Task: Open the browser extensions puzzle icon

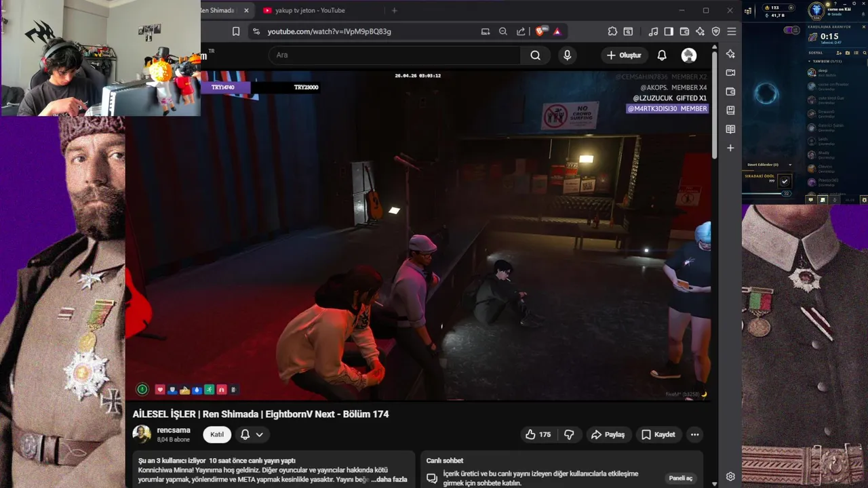Action: click(612, 31)
